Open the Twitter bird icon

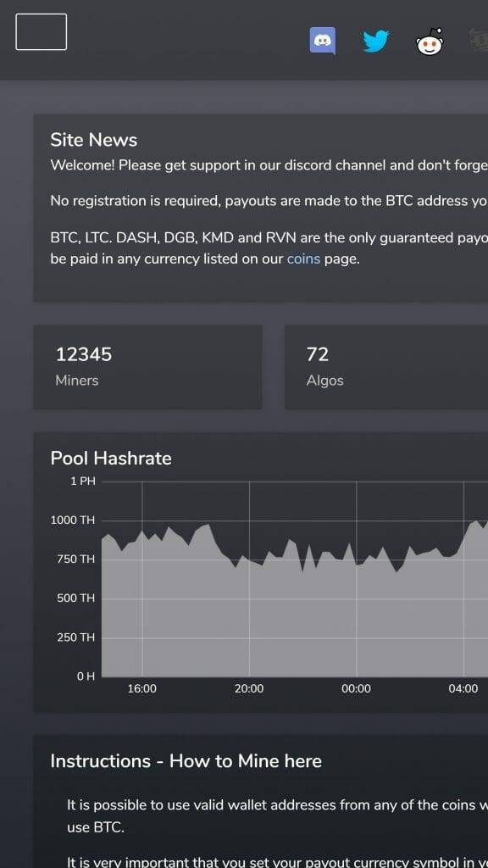pos(376,41)
